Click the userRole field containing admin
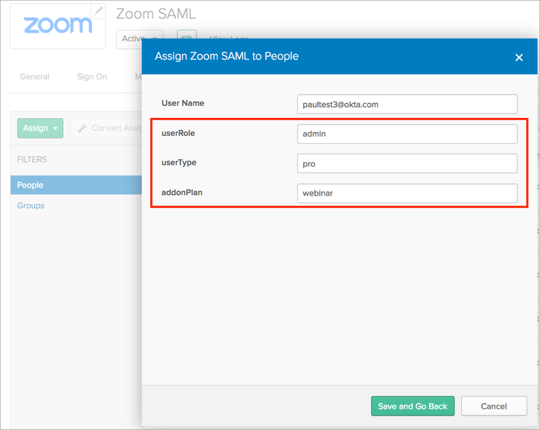Viewport: 540px width, 430px height. tap(407, 134)
